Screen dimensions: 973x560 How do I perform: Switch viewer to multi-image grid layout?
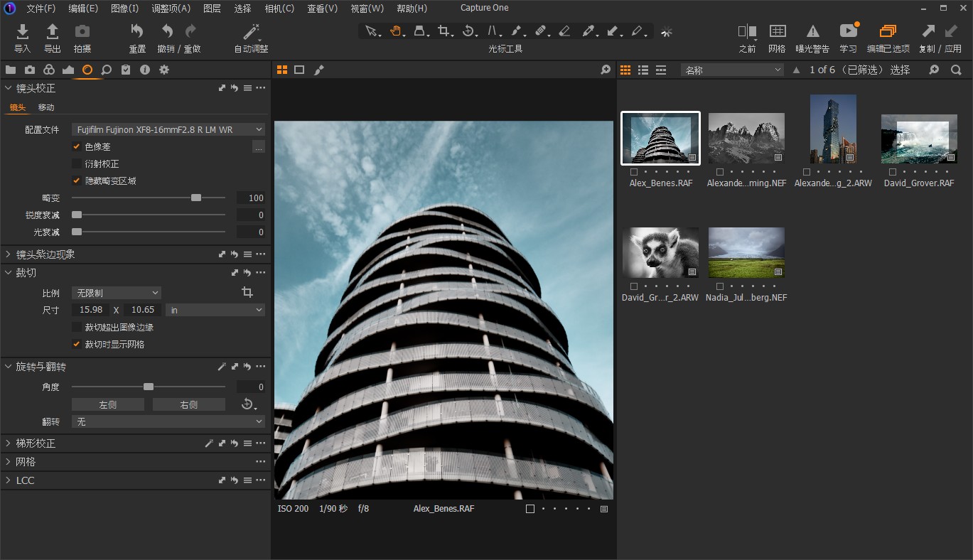click(x=282, y=69)
